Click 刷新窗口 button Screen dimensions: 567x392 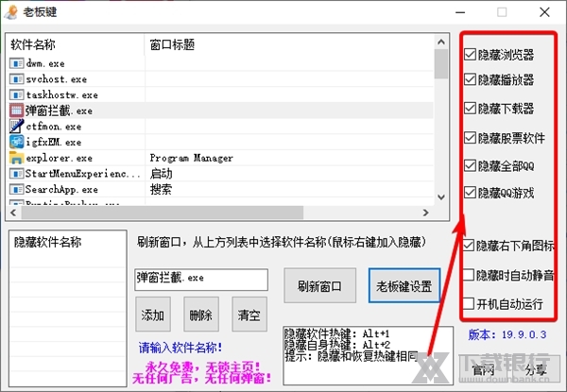[x=319, y=286]
